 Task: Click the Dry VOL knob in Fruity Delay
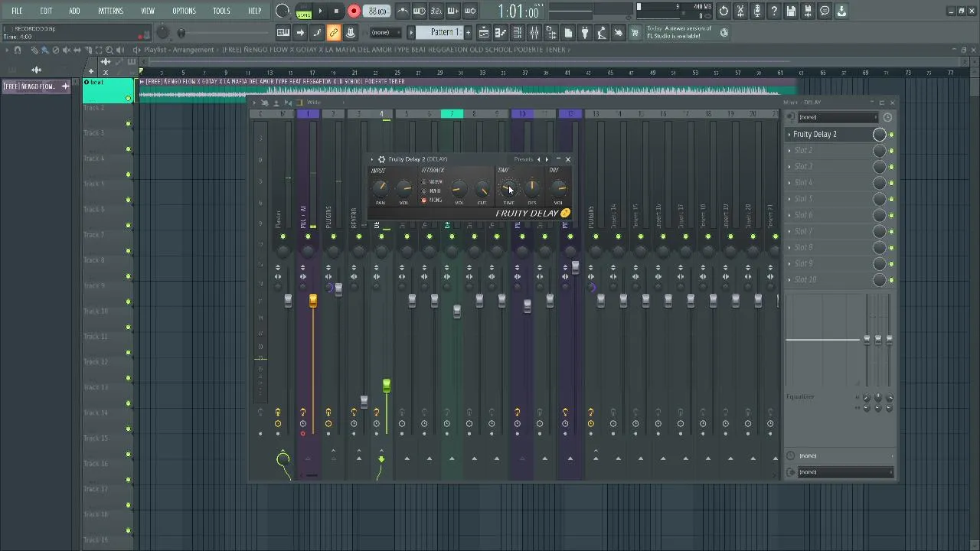pos(559,188)
